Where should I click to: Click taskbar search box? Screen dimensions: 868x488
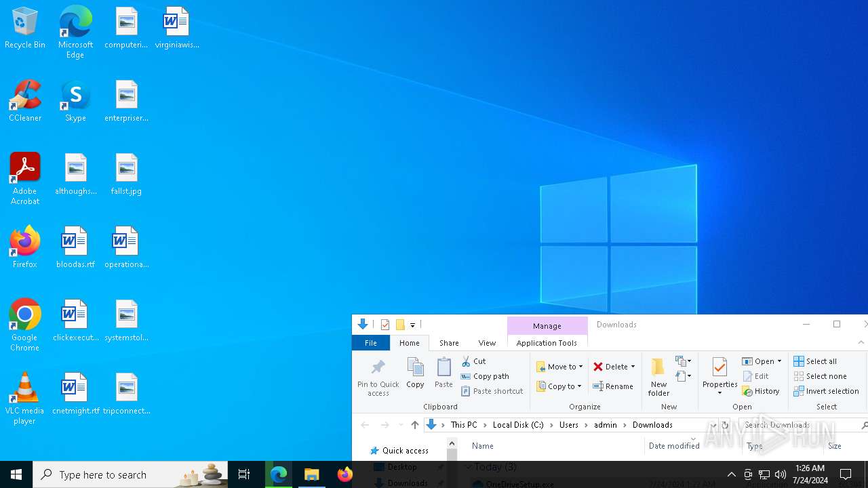[132, 474]
